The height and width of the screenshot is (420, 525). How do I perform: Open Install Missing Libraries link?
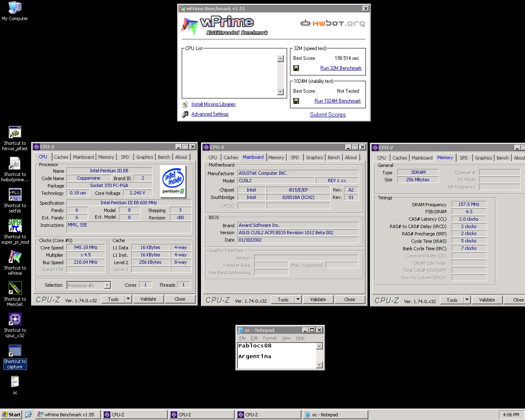(213, 104)
